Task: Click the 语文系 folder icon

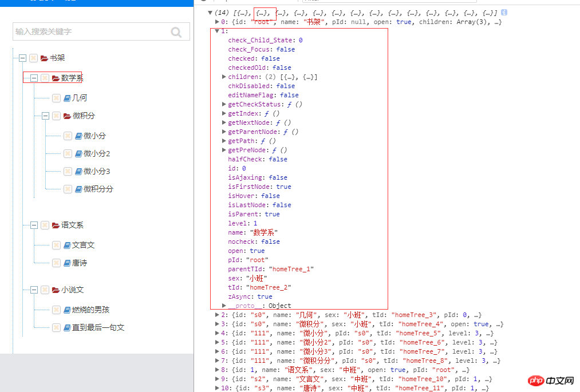Action: point(56,225)
